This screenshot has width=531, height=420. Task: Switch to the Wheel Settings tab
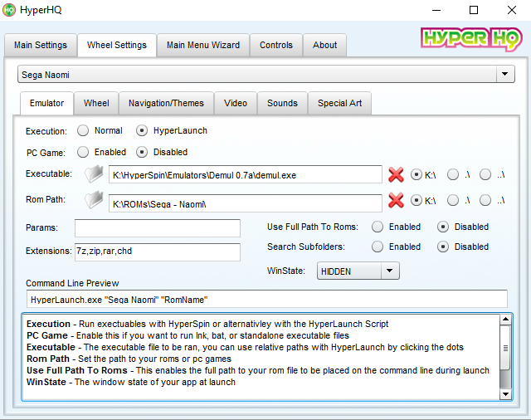(x=117, y=45)
